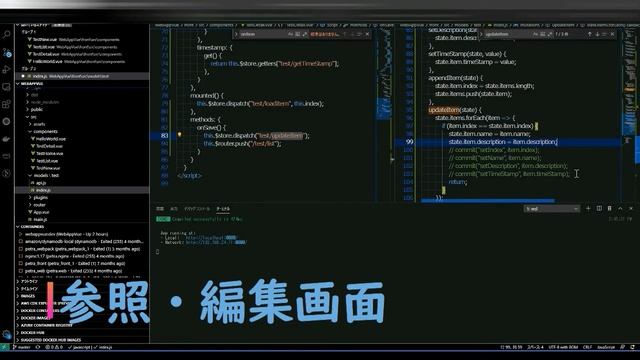Switch to the 問題 panel tab
This screenshot has height=360, width=640.
[x=160, y=209]
